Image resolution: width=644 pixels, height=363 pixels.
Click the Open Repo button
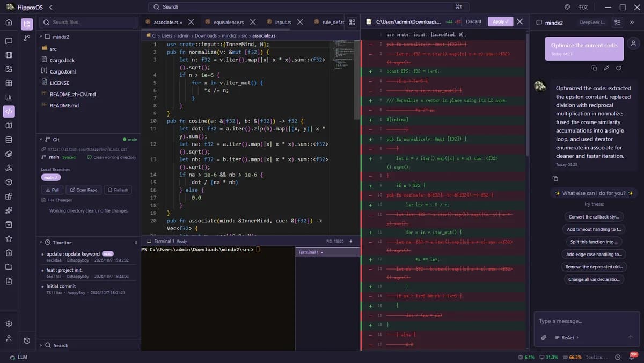coord(83,190)
